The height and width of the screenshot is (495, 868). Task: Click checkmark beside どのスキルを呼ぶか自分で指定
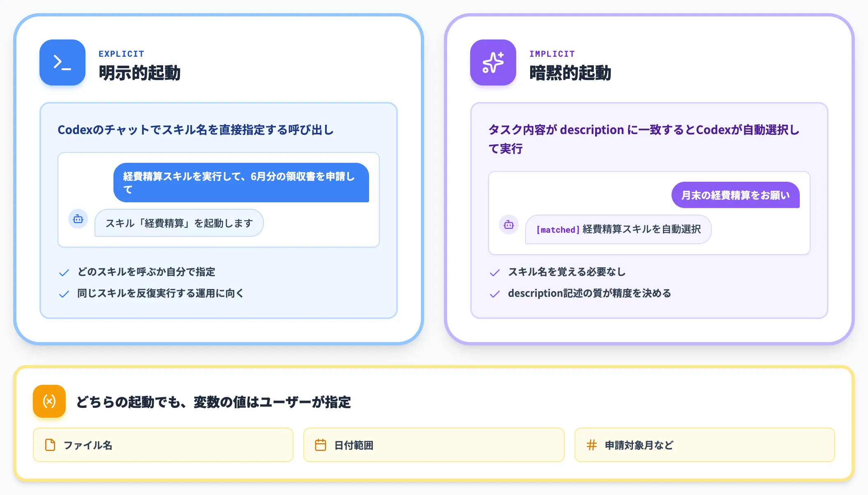tap(64, 273)
